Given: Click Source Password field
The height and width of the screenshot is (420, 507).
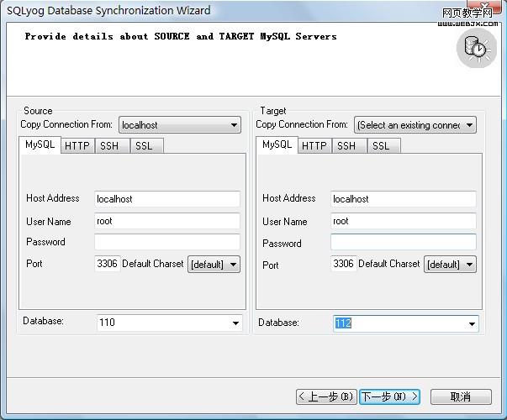Looking at the screenshot, I should (167, 242).
